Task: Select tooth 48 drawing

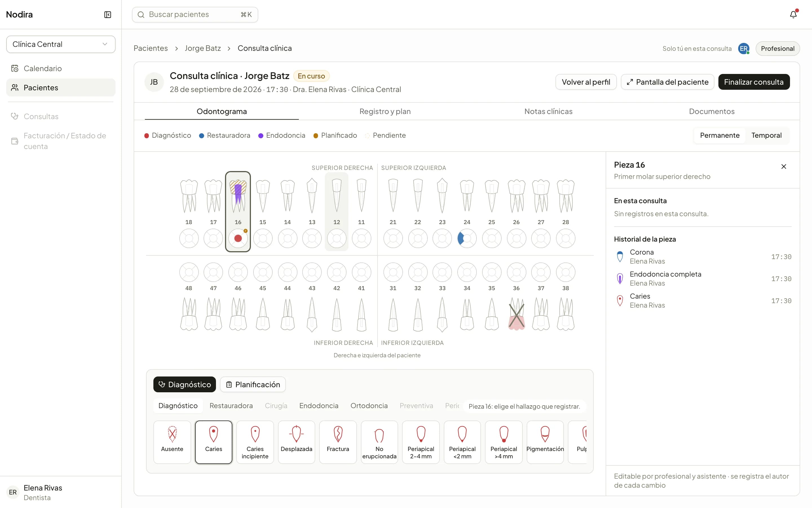Action: (x=189, y=314)
